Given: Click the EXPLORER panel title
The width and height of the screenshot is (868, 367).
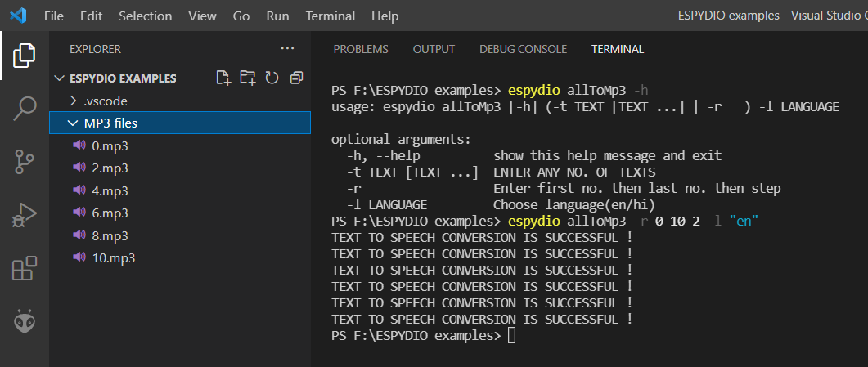Looking at the screenshot, I should [95, 49].
